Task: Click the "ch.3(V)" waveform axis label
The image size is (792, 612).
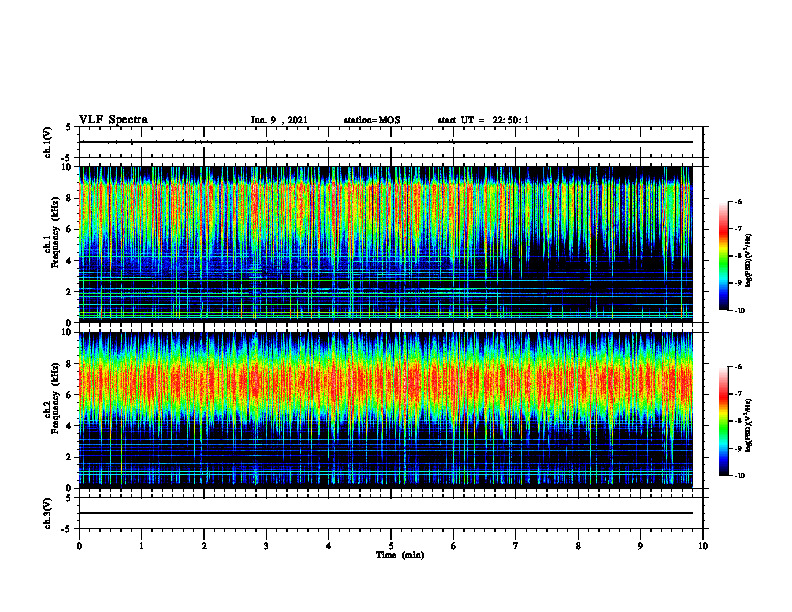Action: tap(48, 513)
